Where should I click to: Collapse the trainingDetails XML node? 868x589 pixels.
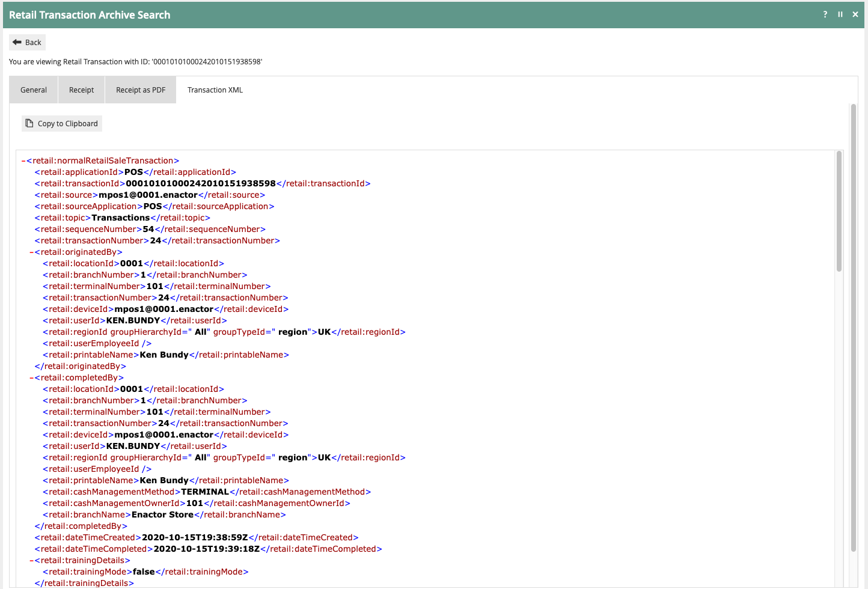pos(31,561)
